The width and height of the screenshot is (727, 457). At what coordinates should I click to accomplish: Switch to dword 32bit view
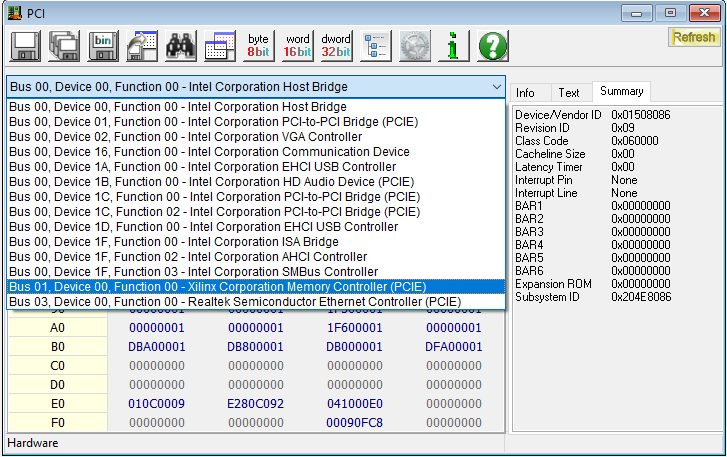coord(336,46)
